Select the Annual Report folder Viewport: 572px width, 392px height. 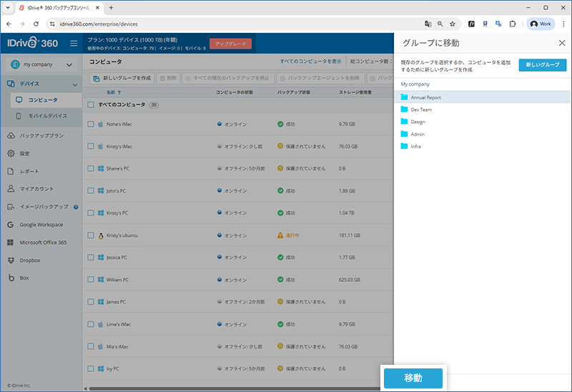click(426, 97)
